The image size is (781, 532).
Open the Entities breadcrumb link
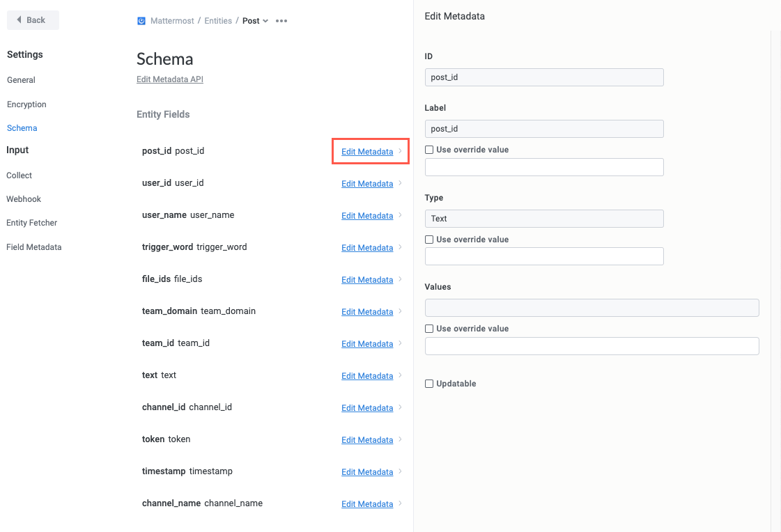[x=218, y=20]
